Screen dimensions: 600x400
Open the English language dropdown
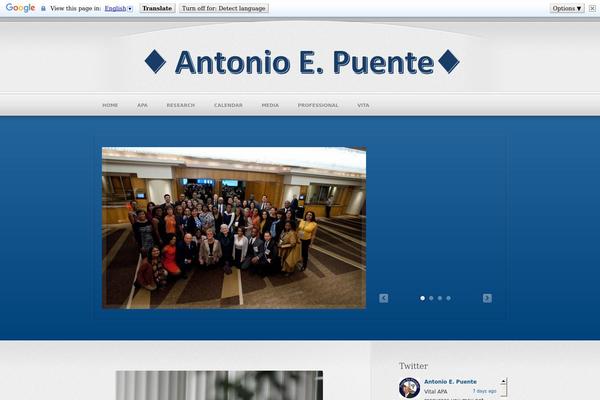[x=119, y=8]
